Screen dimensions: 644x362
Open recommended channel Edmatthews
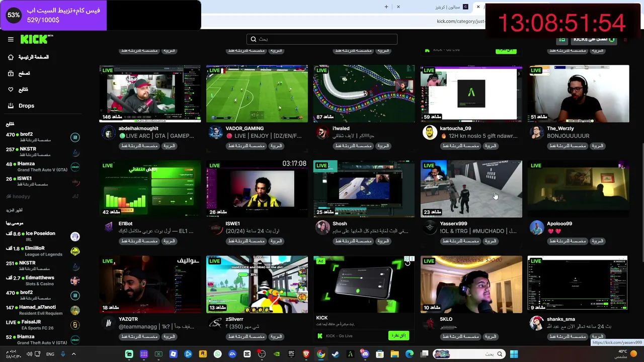(43, 281)
